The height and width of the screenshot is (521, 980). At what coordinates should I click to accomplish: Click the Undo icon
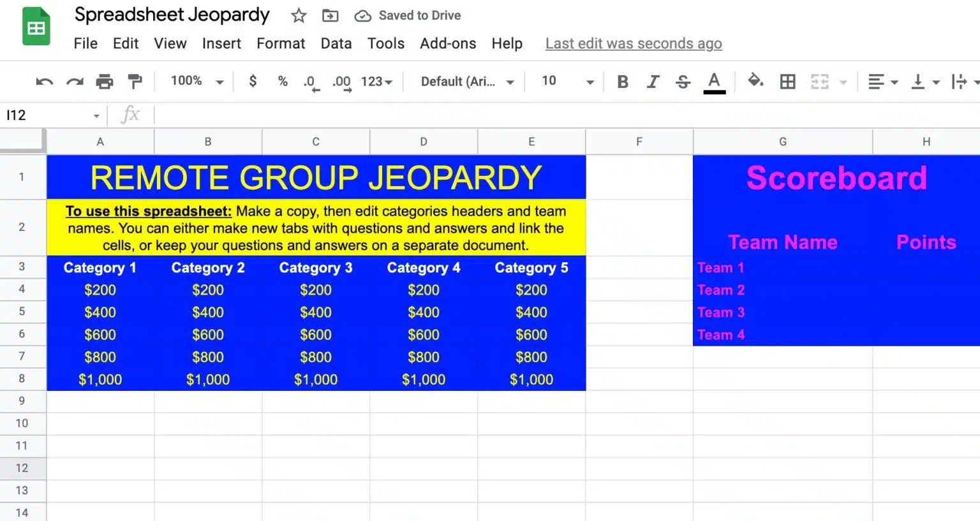[43, 82]
